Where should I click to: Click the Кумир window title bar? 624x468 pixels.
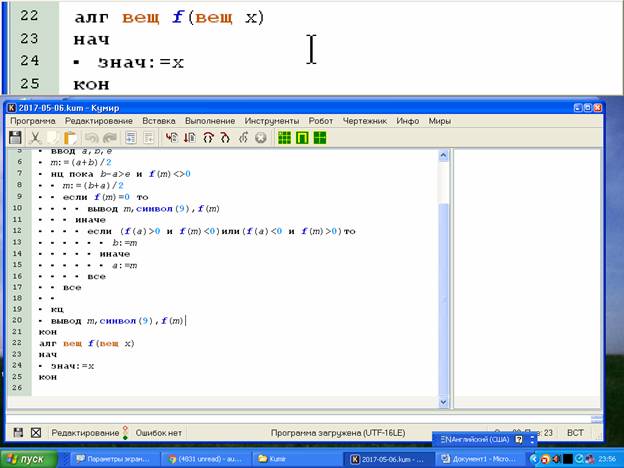(304, 108)
